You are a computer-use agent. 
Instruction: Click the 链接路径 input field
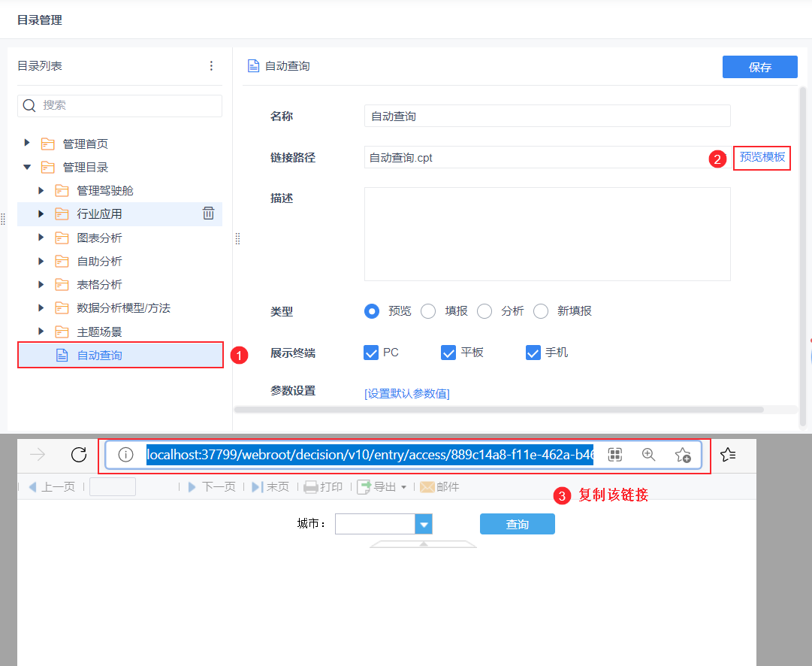[548, 157]
